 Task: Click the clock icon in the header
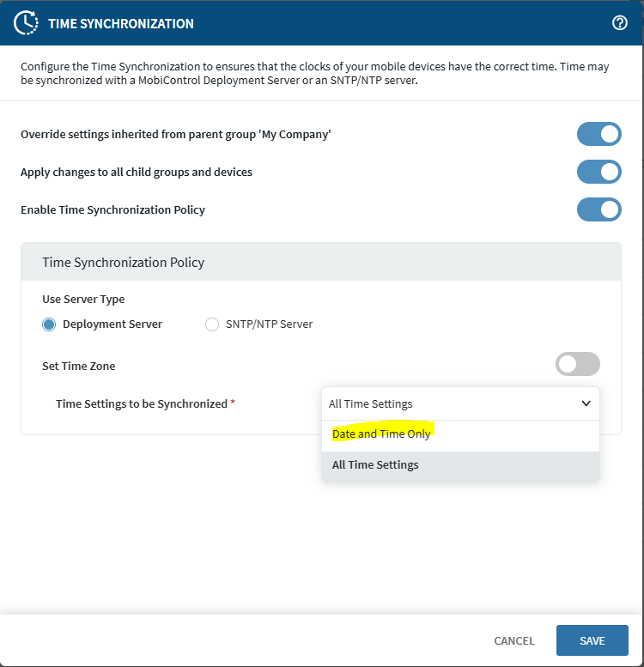pyautogui.click(x=26, y=23)
